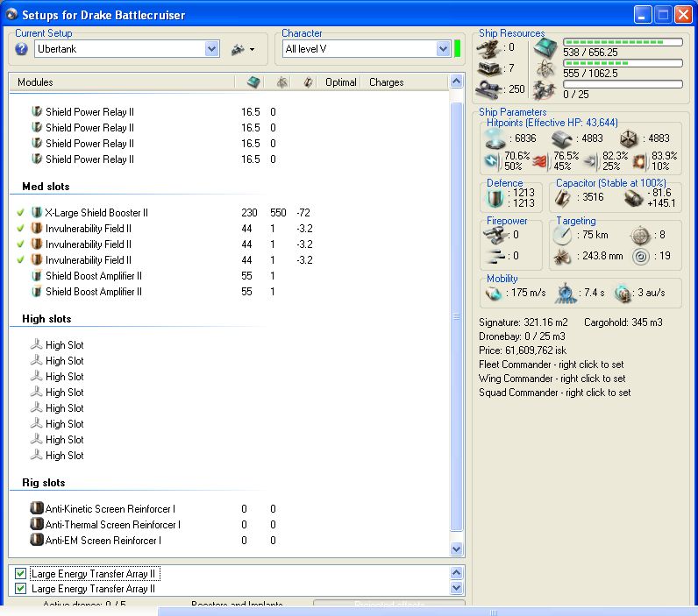The width and height of the screenshot is (698, 616).
Task: Click the hull structure hitpoints icon
Action: coord(629,138)
